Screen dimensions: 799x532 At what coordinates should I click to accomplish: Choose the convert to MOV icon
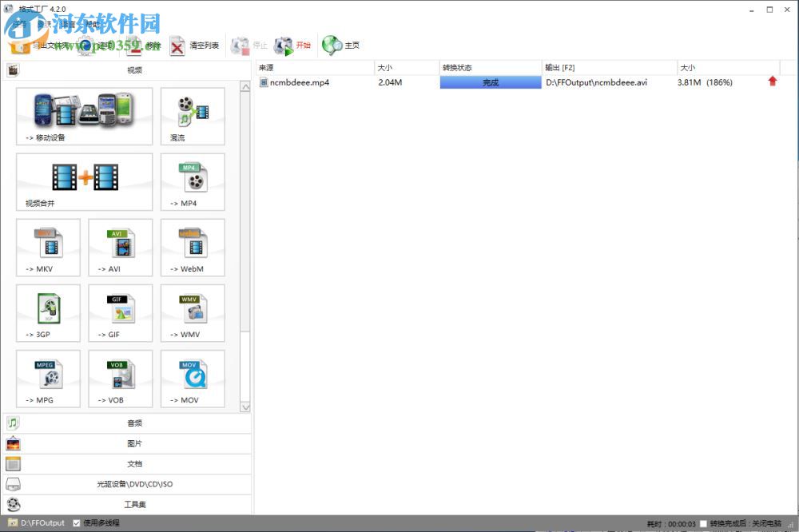pos(193,378)
